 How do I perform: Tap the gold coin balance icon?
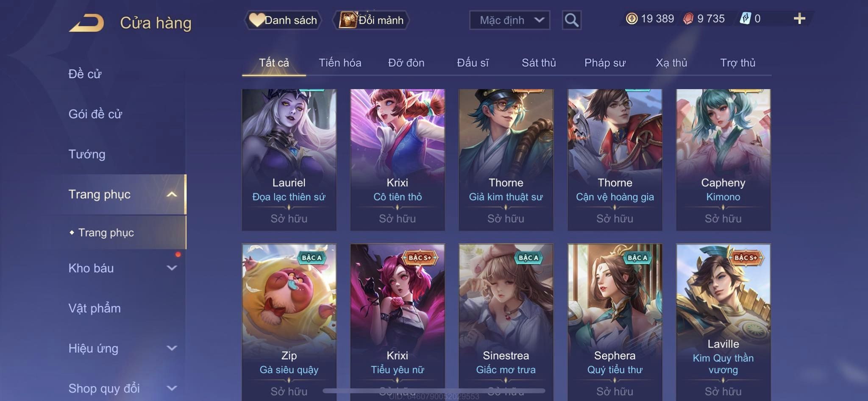pos(632,19)
